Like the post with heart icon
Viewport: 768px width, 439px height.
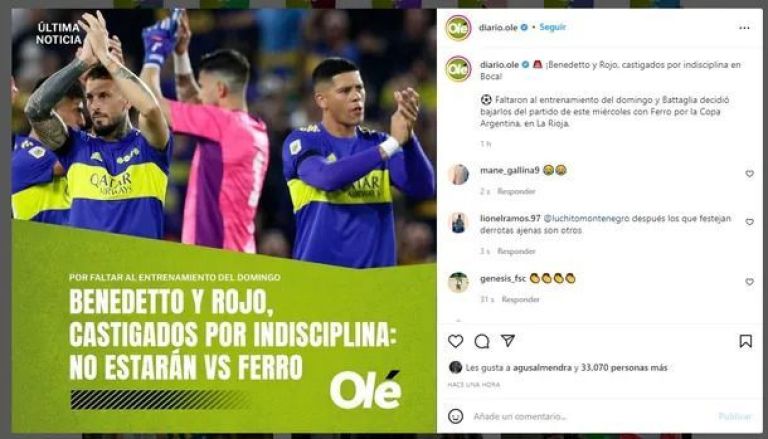[x=456, y=341]
